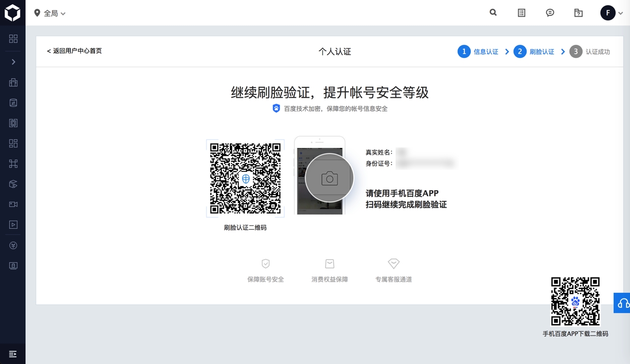Select step 2 刷脸认证
This screenshot has width=630, height=364.
(x=534, y=51)
